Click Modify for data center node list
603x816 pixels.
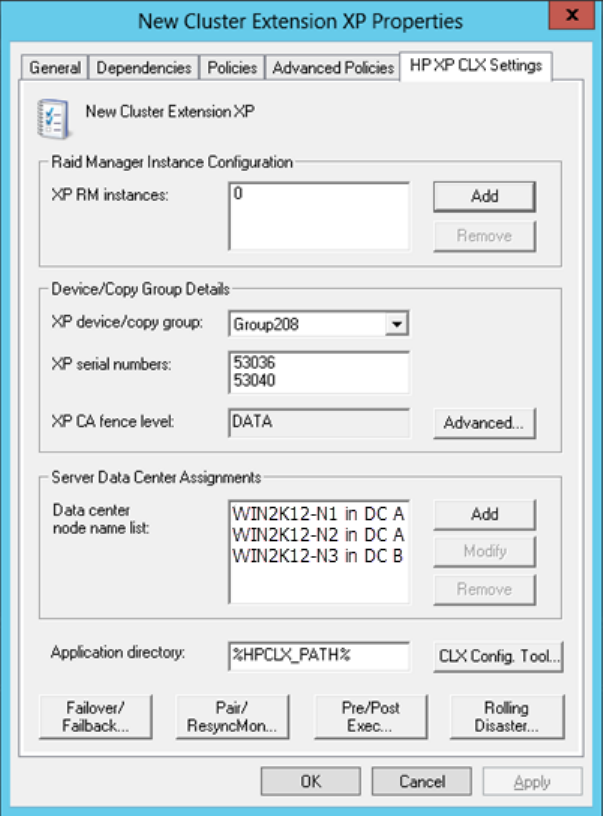[484, 551]
